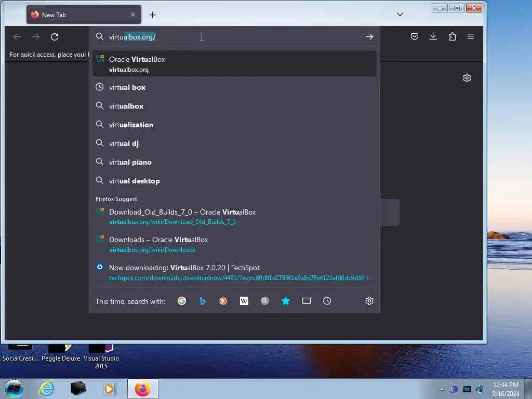Search open Tabs via the rectangle icon
The height and width of the screenshot is (399, 532).
click(x=307, y=301)
